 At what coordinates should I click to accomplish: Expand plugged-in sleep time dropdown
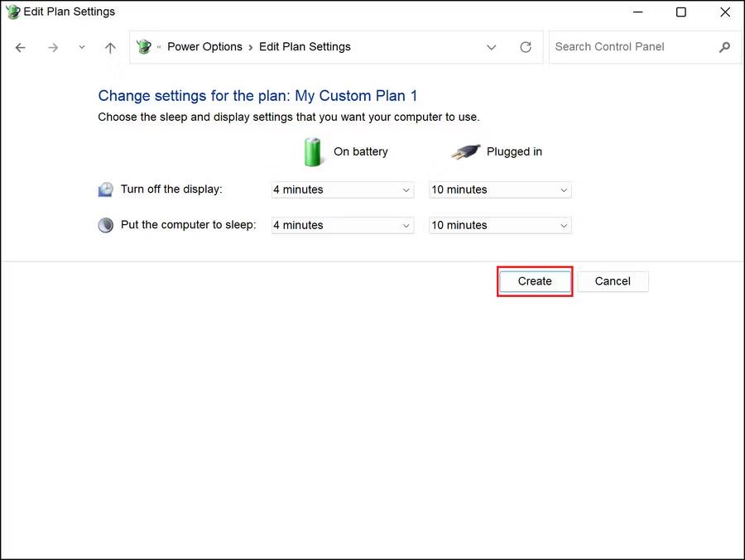tap(500, 225)
